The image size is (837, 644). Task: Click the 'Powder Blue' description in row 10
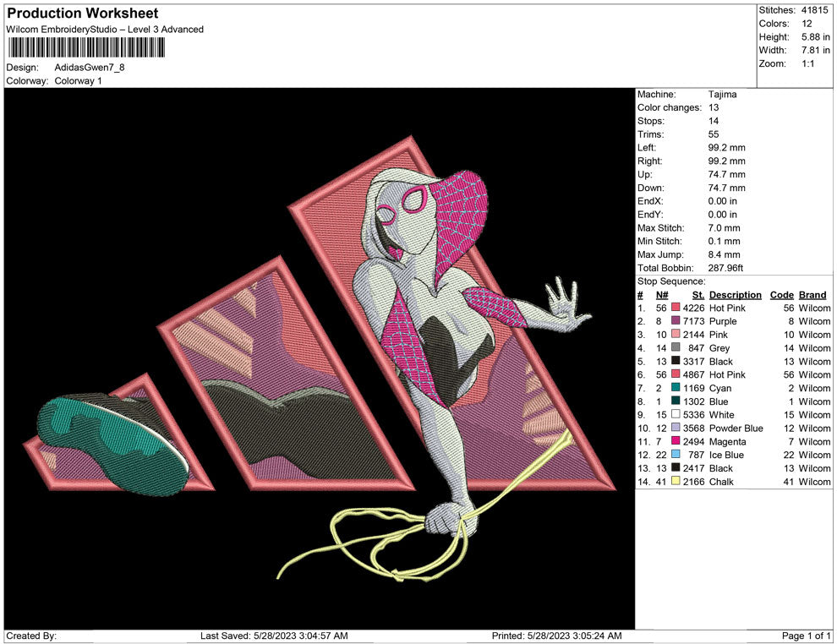point(736,428)
